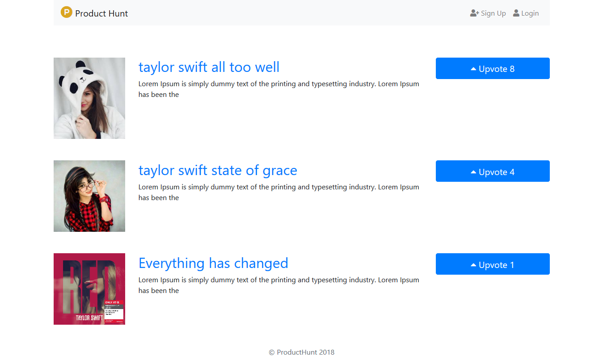Upvote the product with 8 votes
Image resolution: width=603 pixels, height=364 pixels.
[x=493, y=68]
